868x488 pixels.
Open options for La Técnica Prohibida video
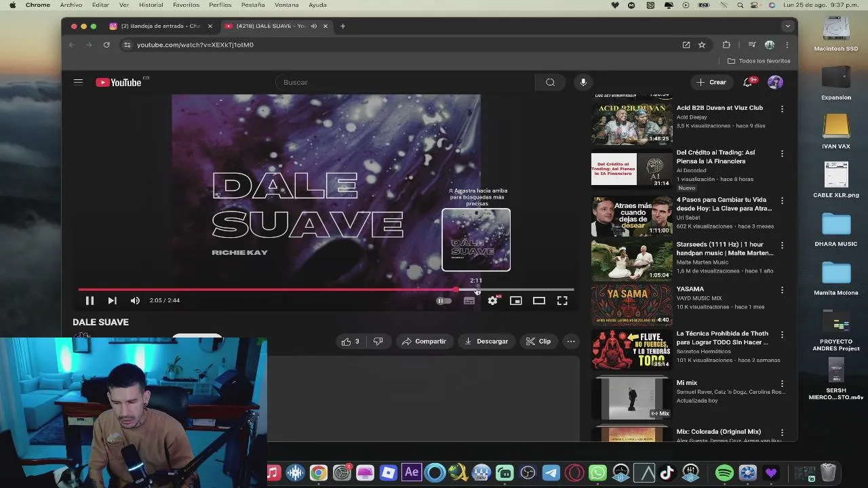pos(782,335)
